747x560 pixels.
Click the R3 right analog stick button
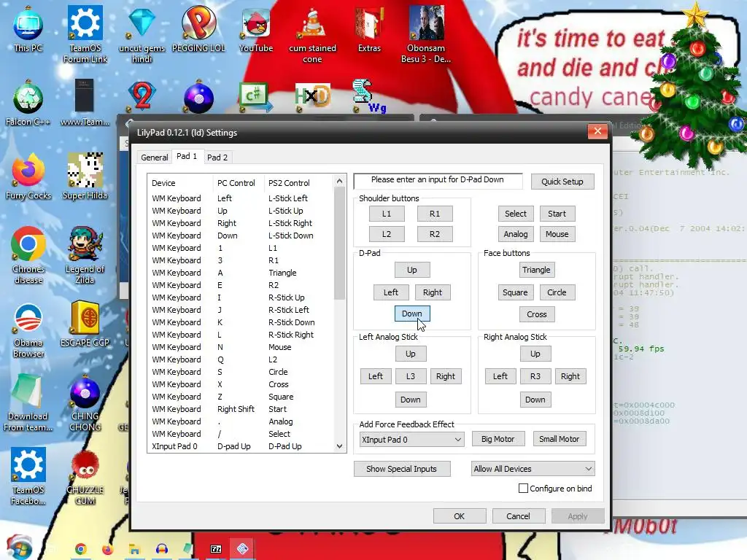[535, 376]
